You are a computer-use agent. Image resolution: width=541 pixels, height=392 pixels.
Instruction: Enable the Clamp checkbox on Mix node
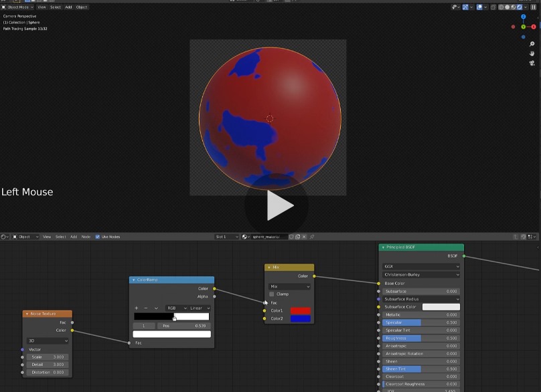click(272, 294)
